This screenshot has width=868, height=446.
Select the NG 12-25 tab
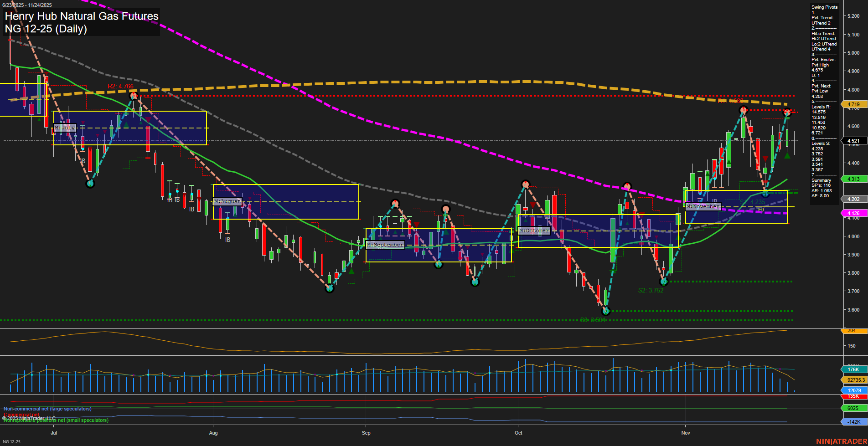pos(11,441)
